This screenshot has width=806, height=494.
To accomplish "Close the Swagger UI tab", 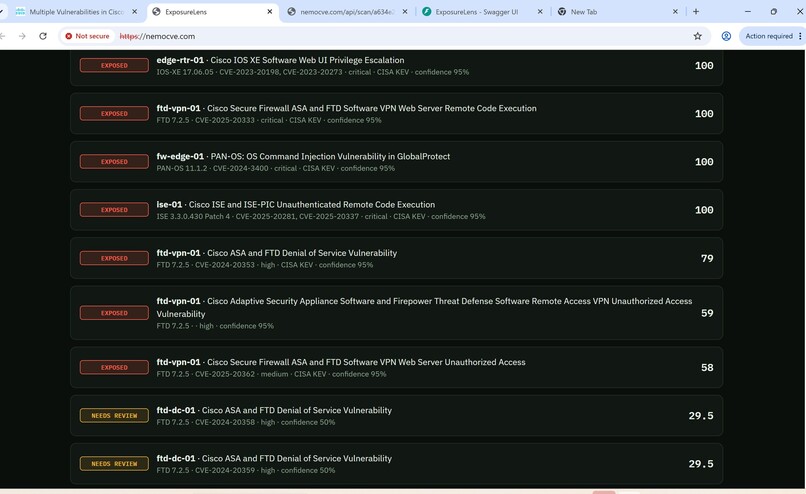I will coord(540,12).
